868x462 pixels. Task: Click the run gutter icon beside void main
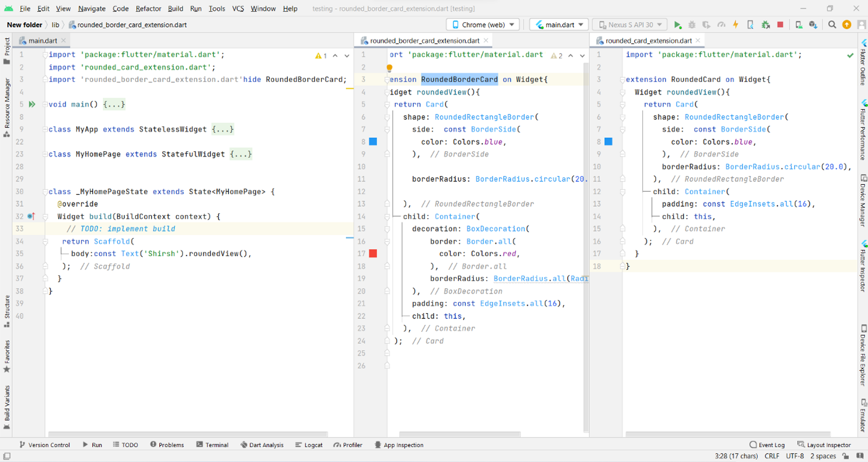32,104
